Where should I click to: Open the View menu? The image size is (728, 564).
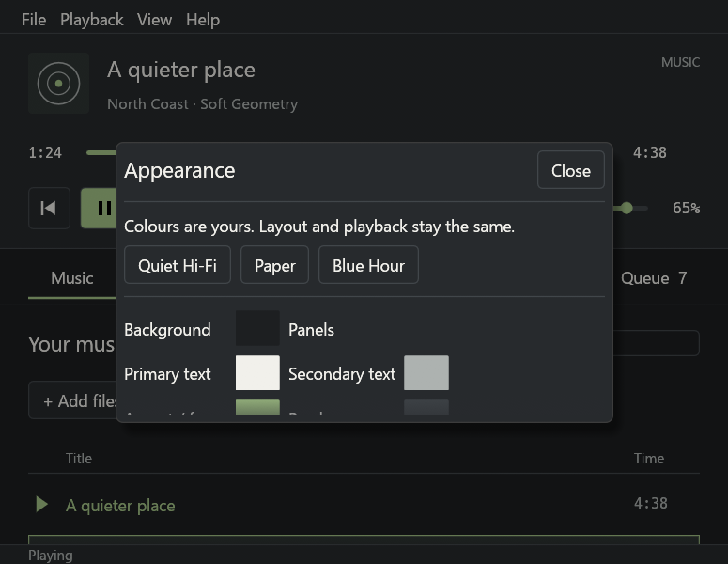[x=154, y=20]
